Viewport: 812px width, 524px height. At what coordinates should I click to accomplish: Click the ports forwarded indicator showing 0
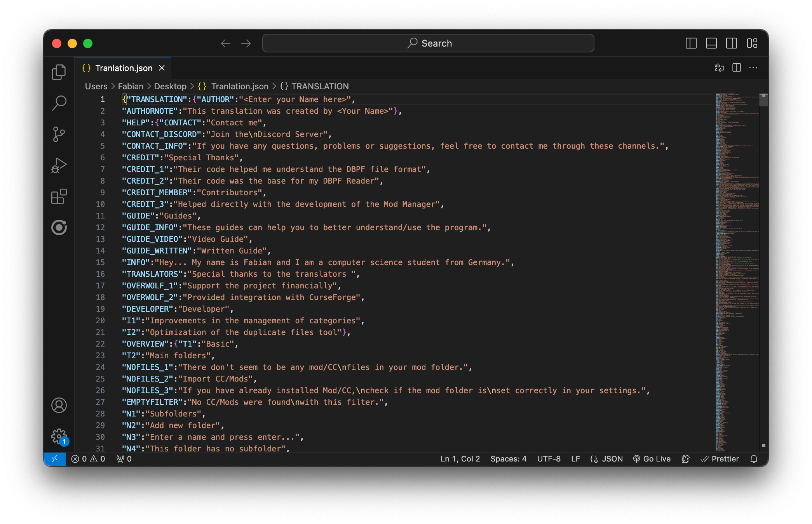point(124,459)
